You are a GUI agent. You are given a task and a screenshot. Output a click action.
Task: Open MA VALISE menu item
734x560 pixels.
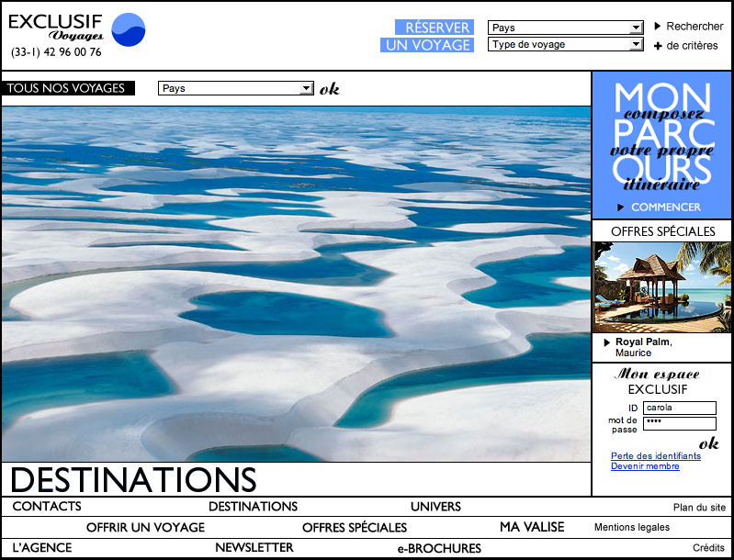click(x=532, y=527)
